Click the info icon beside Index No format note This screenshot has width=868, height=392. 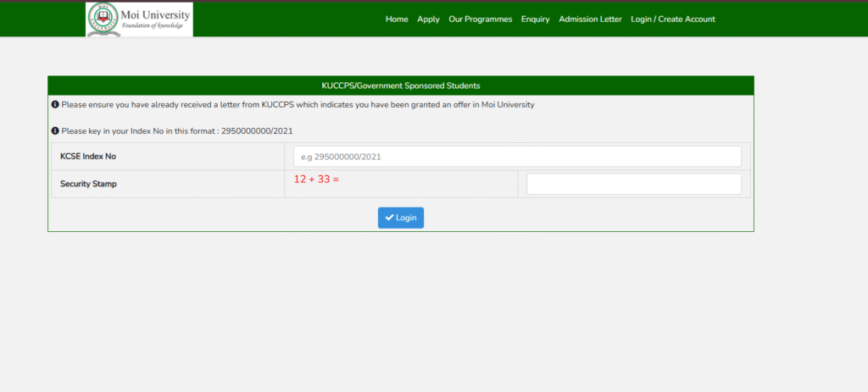pos(55,131)
